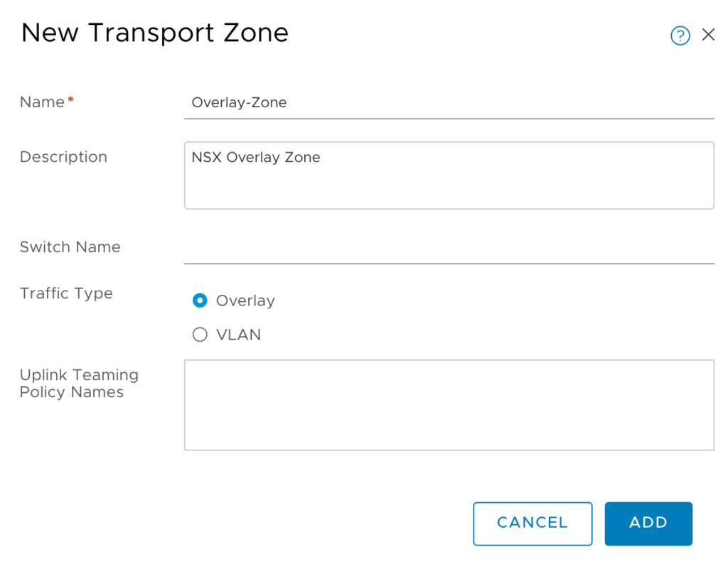The width and height of the screenshot is (728, 569).
Task: Click the "Uplink Teaming Policy Names" label
Action: click(x=78, y=384)
